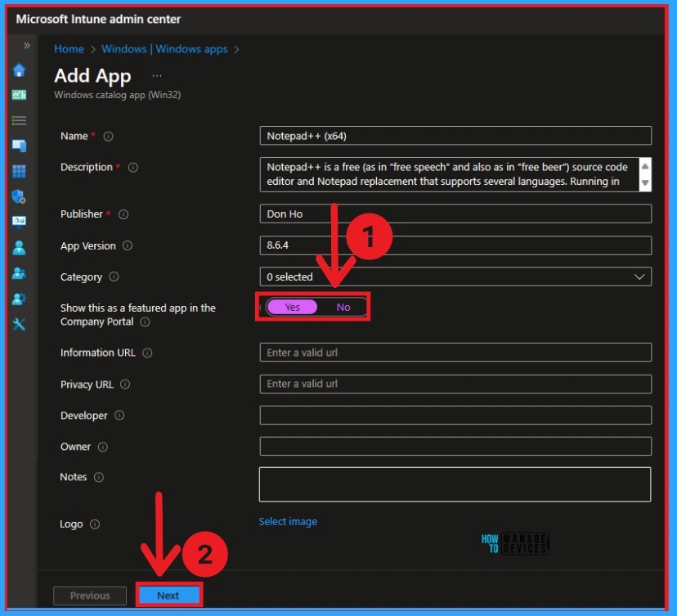Click the Next button
The image size is (677, 616).
tap(168, 596)
